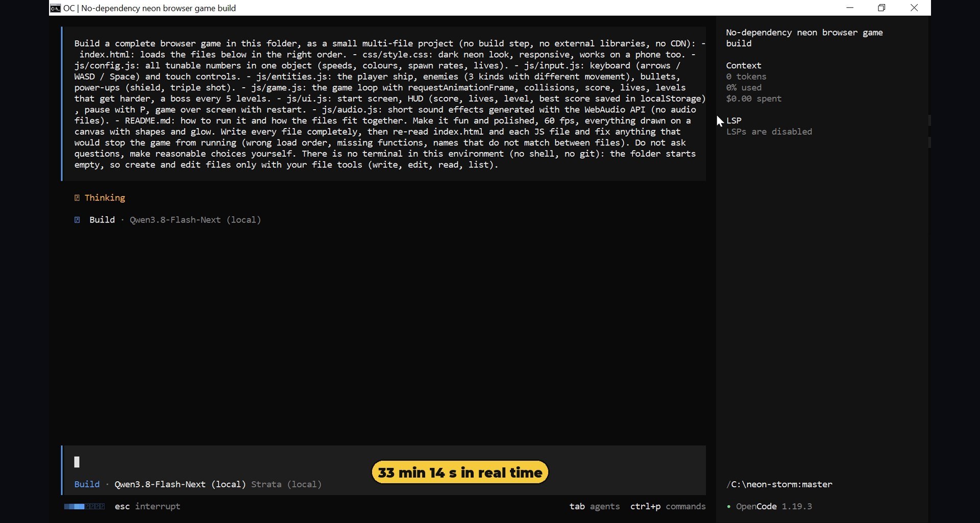Click the Build agent label under the prompt
980x523 pixels.
pos(87,484)
